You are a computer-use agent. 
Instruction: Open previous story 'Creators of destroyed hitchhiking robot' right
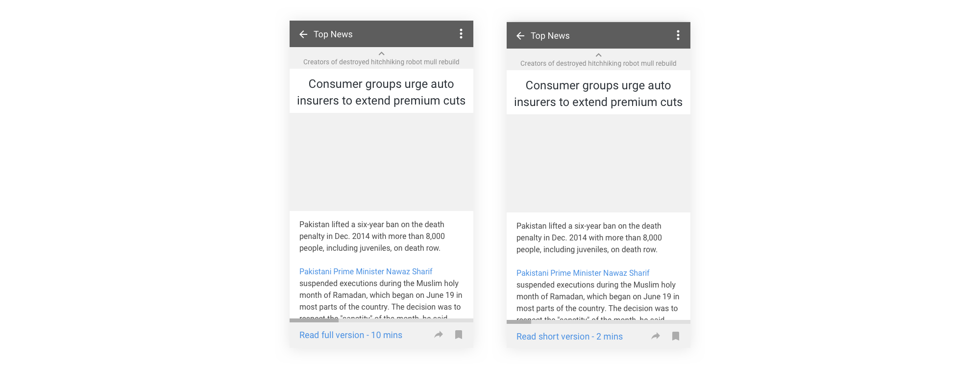click(x=598, y=63)
